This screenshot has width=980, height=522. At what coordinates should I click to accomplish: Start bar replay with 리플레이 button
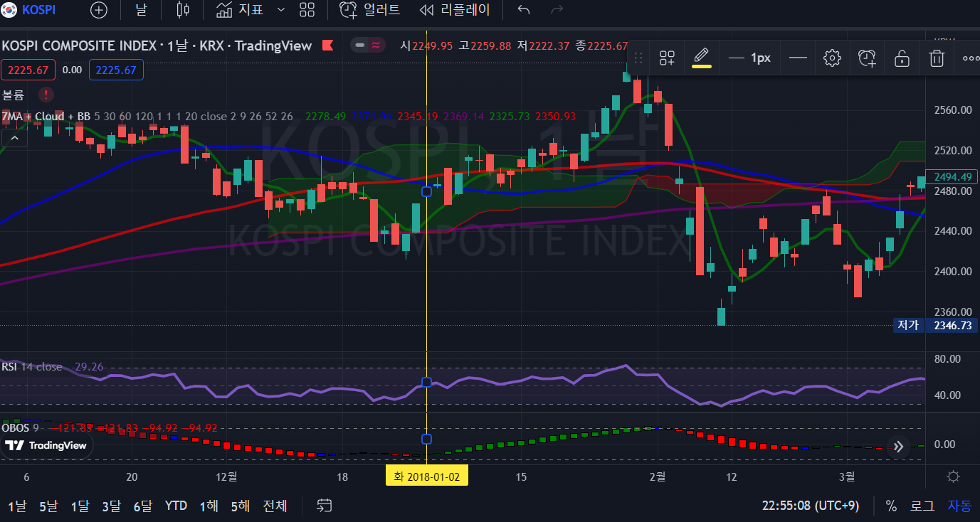click(455, 10)
